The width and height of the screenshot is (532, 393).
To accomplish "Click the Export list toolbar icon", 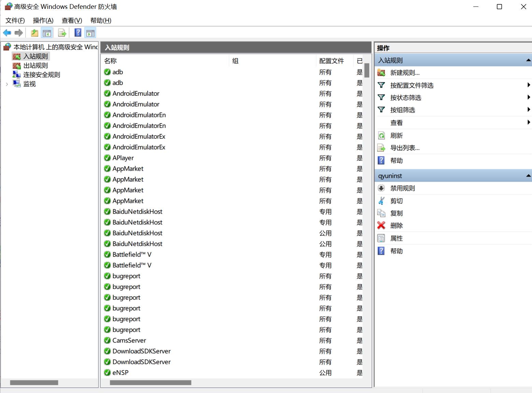I will [62, 33].
